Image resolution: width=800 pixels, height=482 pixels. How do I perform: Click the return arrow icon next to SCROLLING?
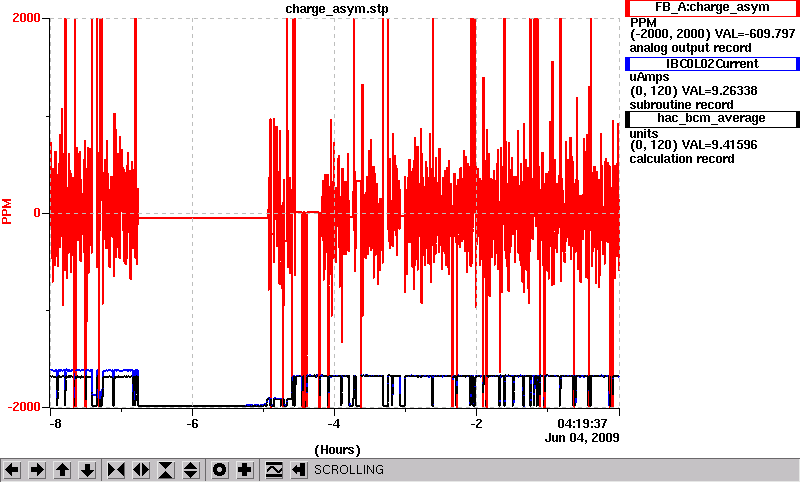(299, 469)
